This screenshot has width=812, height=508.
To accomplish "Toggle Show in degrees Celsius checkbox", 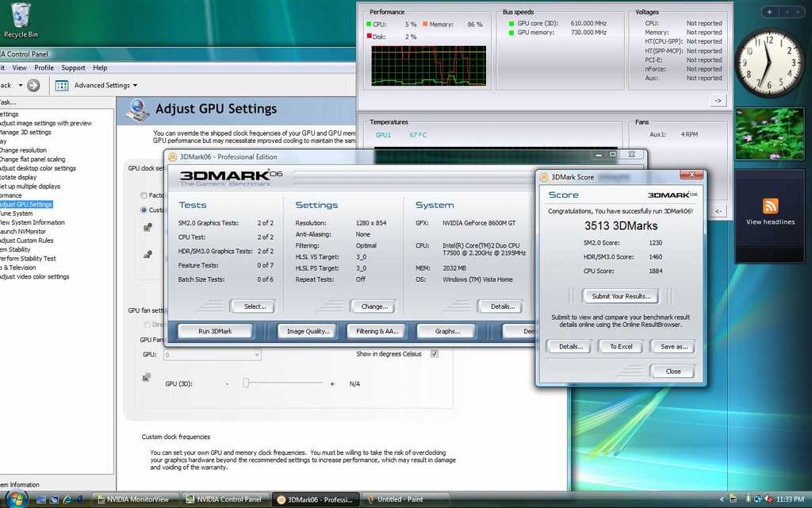I will pyautogui.click(x=435, y=353).
